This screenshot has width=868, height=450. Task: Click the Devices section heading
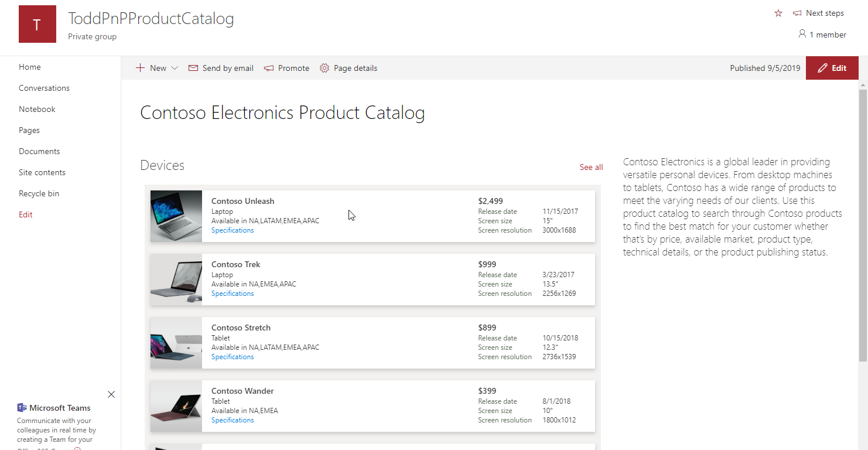click(x=162, y=165)
